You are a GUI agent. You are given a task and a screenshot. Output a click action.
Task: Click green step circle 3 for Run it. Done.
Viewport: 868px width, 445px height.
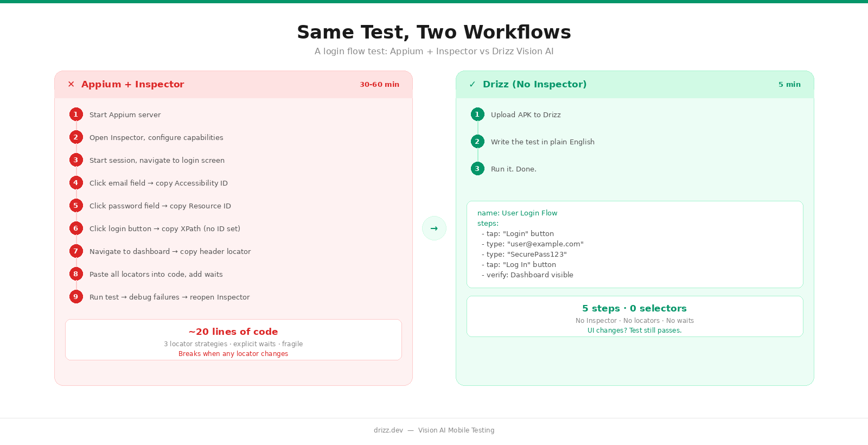coord(477,169)
